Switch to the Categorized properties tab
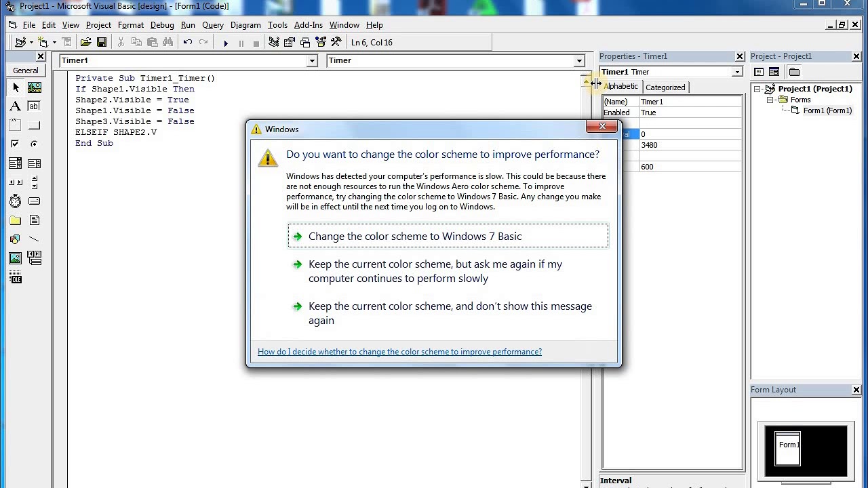 665,87
